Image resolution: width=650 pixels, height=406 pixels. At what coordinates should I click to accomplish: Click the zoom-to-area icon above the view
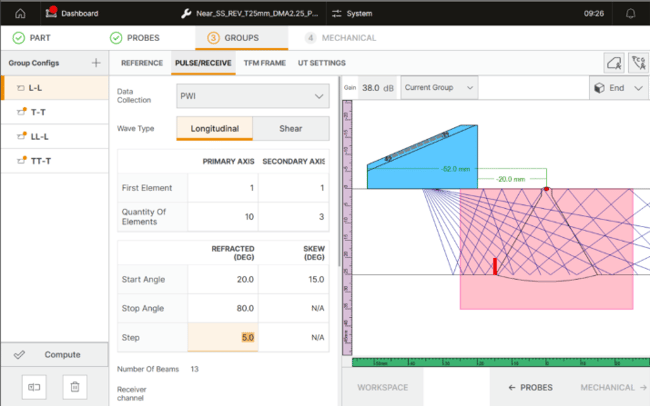tap(613, 63)
